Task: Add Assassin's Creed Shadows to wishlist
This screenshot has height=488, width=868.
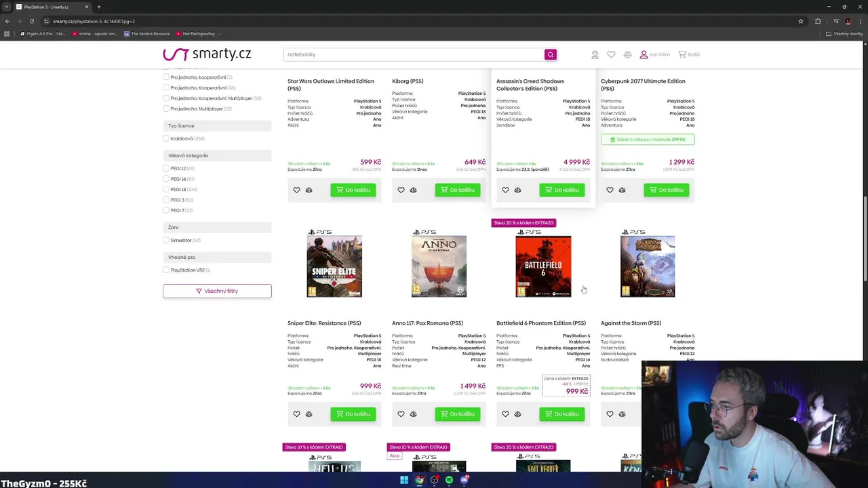Action: coord(505,190)
